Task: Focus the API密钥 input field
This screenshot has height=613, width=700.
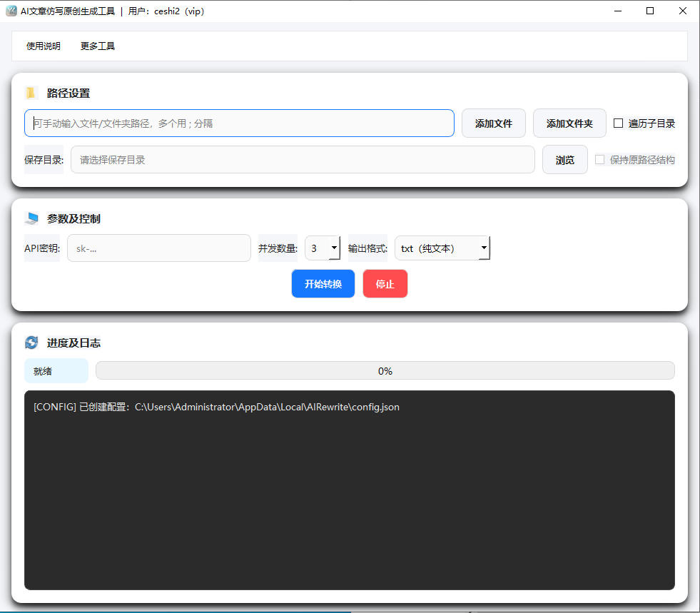Action: pos(159,248)
